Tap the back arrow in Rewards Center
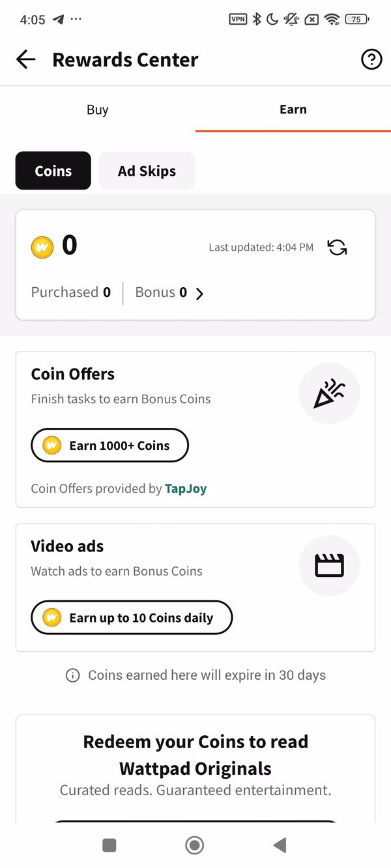The height and width of the screenshot is (868, 391). (26, 60)
